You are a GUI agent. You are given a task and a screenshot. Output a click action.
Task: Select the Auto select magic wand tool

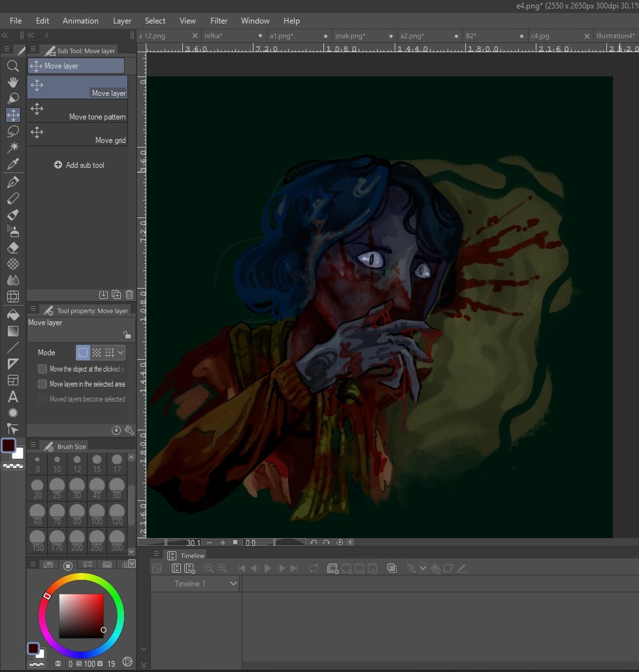coord(13,148)
